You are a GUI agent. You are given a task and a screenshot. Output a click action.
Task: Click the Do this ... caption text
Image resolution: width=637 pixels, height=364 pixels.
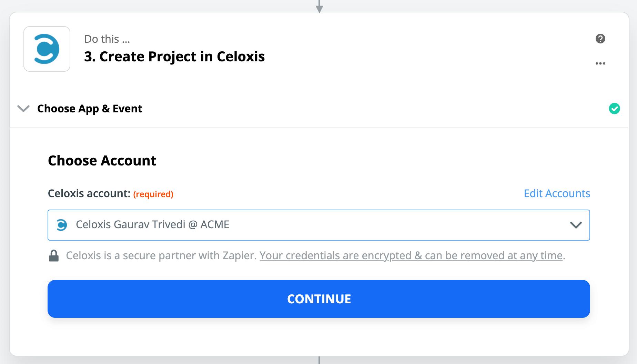point(107,39)
